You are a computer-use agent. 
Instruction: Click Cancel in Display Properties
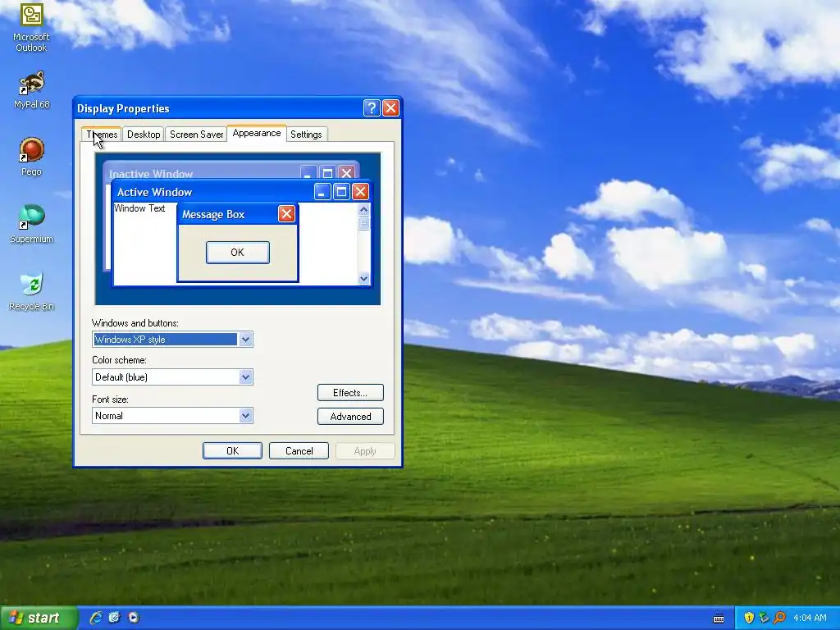coord(299,451)
